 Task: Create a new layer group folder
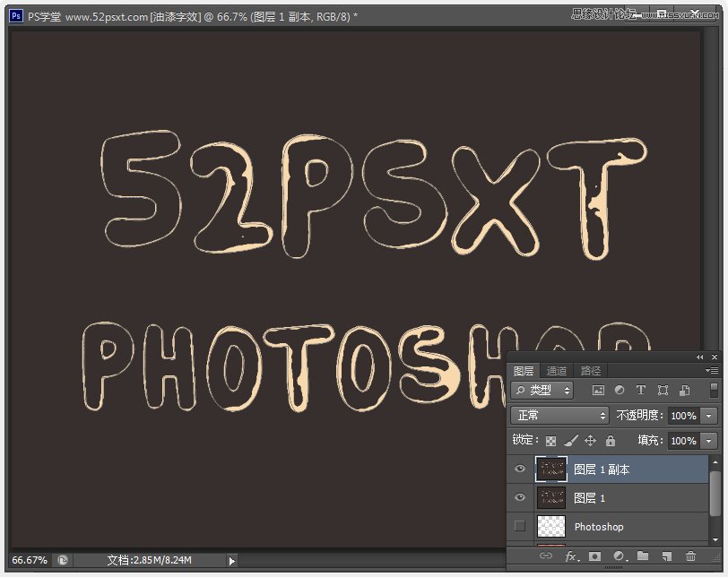(x=643, y=555)
